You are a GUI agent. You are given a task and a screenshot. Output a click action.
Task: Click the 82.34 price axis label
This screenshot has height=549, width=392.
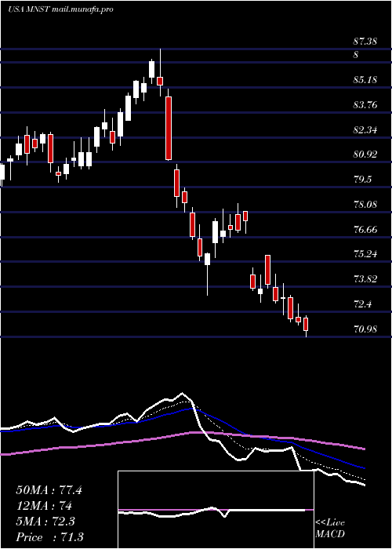point(365,130)
